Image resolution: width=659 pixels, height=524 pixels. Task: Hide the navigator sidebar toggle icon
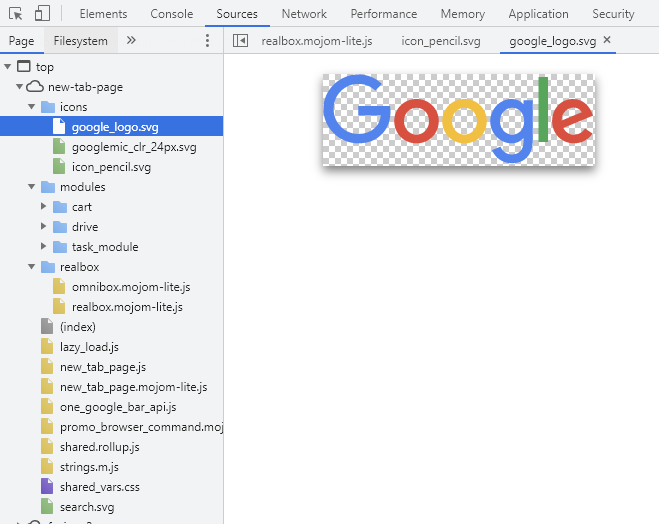coord(240,41)
